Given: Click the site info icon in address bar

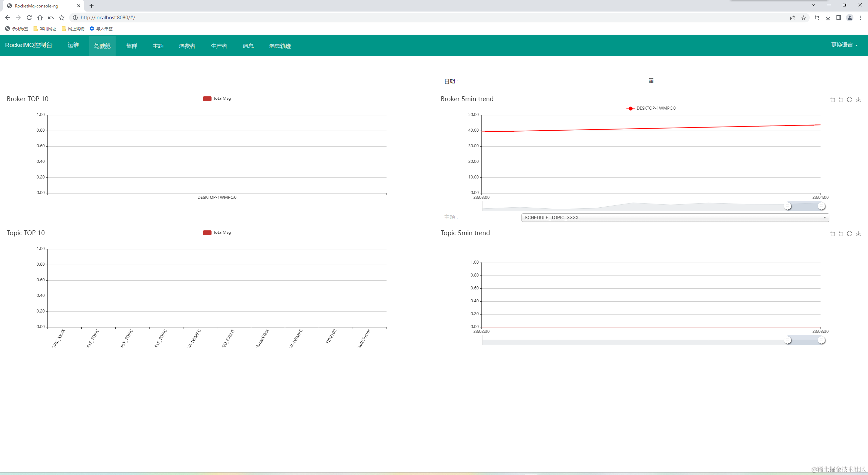Looking at the screenshot, I should tap(75, 18).
